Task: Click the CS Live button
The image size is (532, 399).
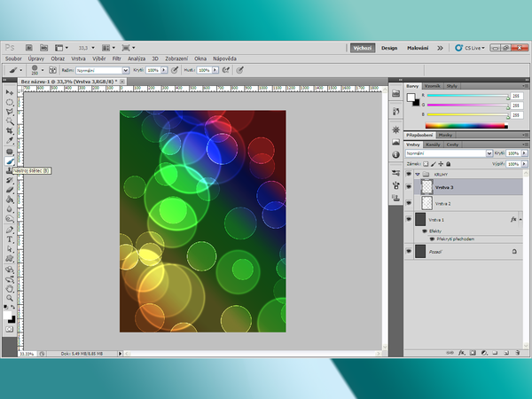Action: tap(466, 48)
